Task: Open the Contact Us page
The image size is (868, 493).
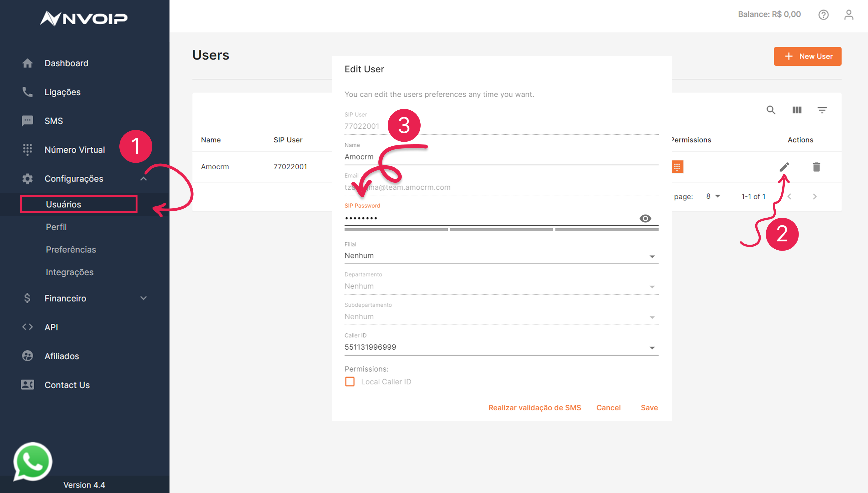Action: pyautogui.click(x=67, y=385)
